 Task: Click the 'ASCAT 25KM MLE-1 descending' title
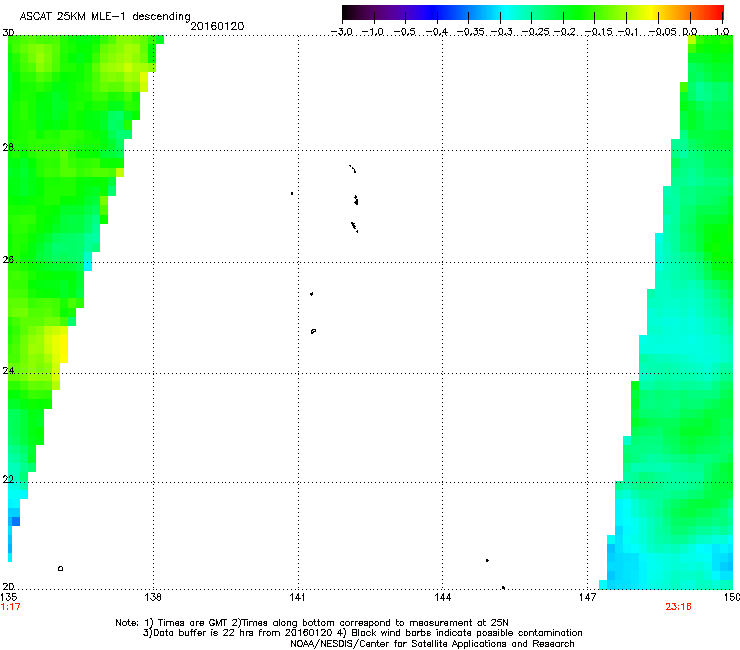(105, 16)
